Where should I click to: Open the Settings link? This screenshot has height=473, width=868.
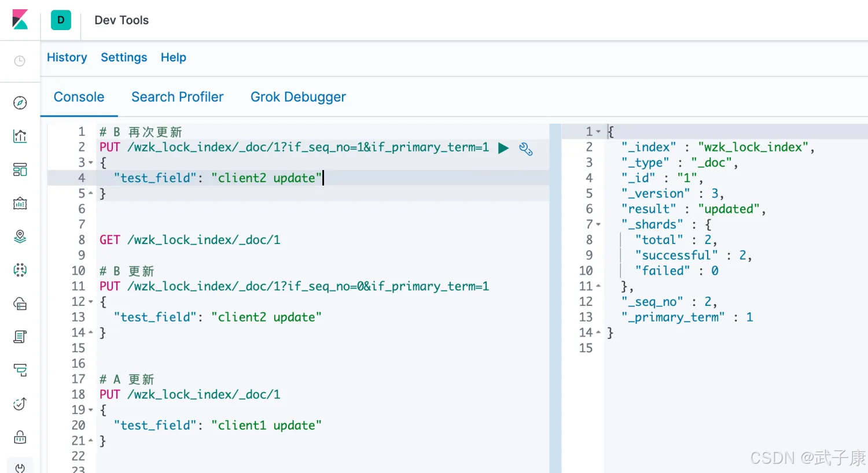(x=124, y=57)
